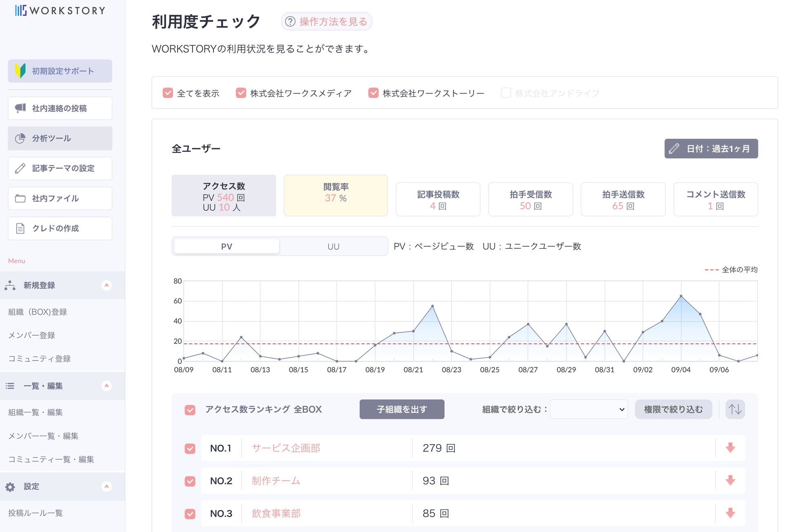Click the 子組織を出す button
This screenshot has width=796, height=532.
click(x=402, y=409)
